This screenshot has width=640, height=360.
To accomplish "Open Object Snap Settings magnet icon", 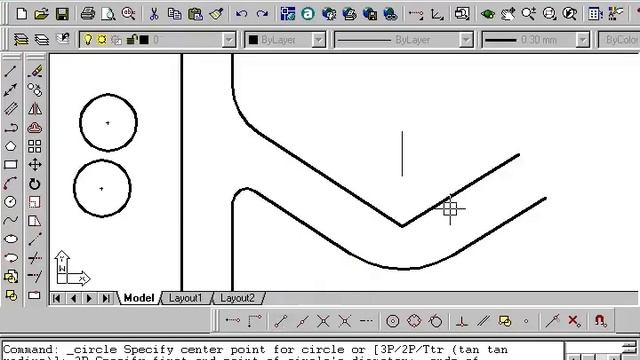I will point(600,321).
